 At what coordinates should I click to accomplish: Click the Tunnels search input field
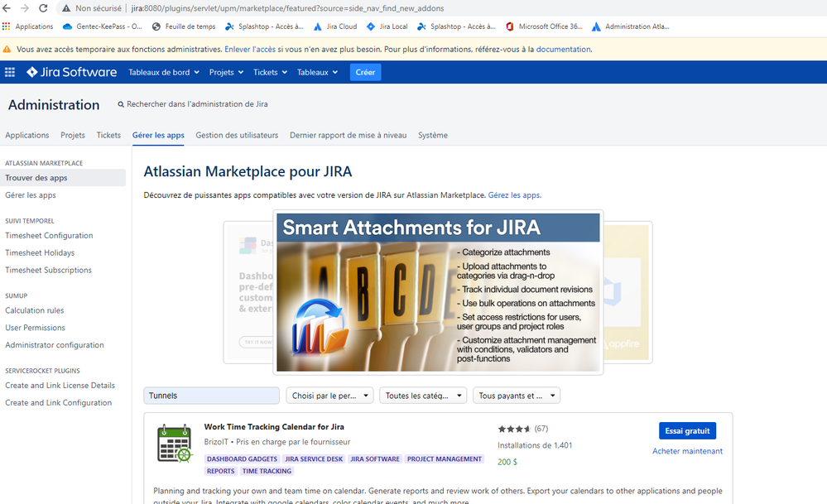211,396
